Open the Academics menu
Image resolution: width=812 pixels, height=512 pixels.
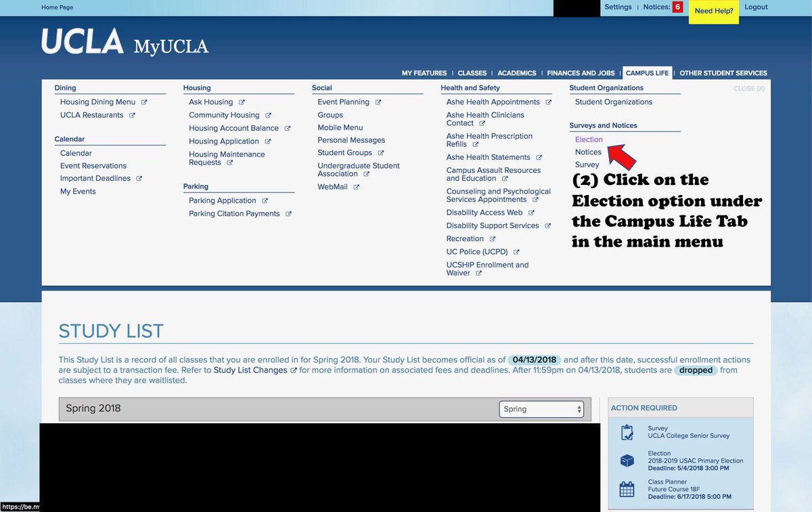(x=516, y=73)
